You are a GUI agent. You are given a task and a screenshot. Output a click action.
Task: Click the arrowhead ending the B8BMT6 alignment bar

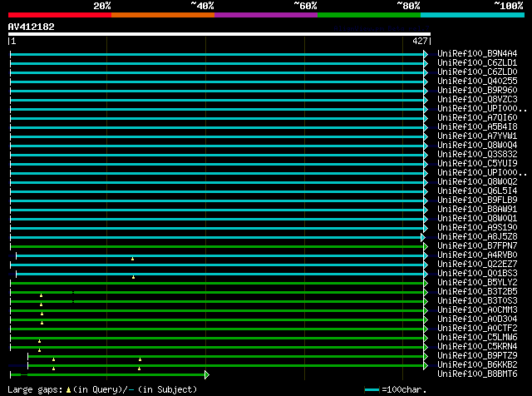(x=207, y=375)
